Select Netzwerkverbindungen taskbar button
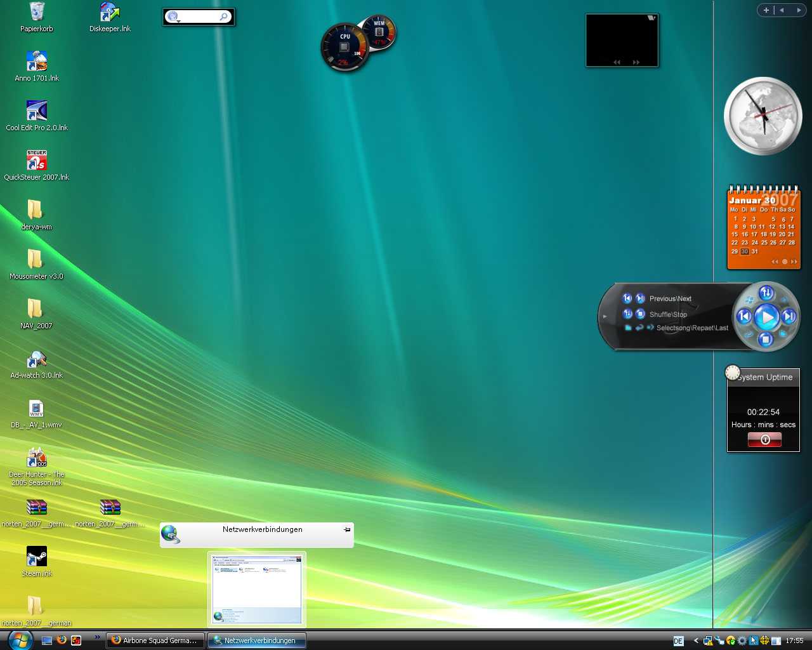 (257, 640)
